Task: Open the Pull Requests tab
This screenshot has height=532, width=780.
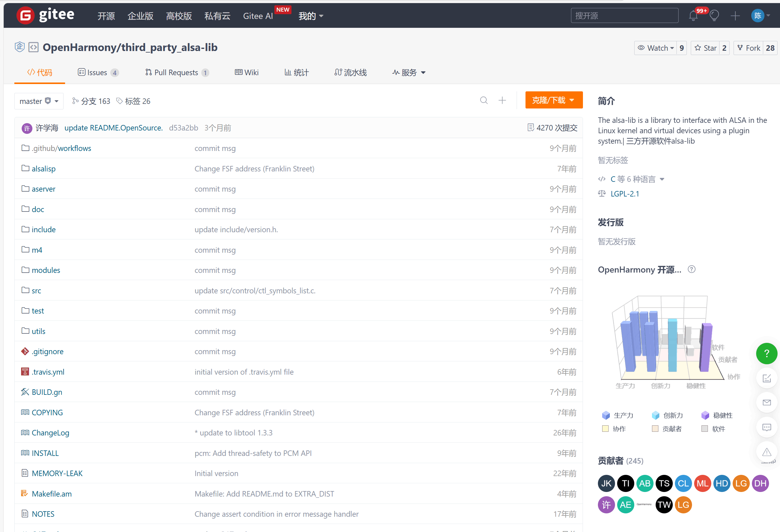Action: coord(177,72)
